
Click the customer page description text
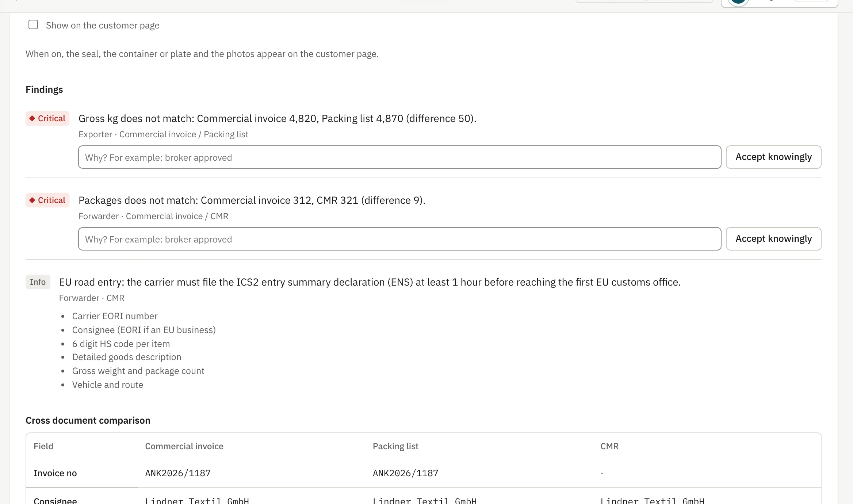(202, 54)
